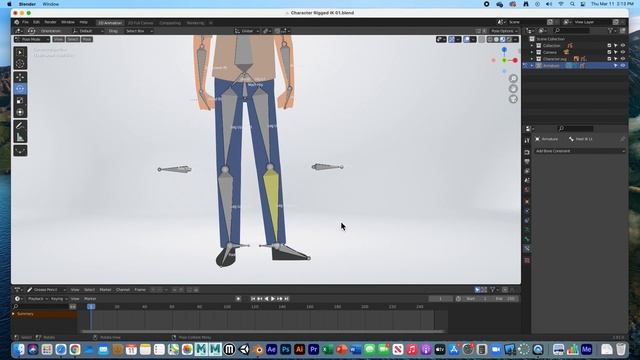Expand the Camera tree item
This screenshot has width=640, height=360.
pyautogui.click(x=532, y=52)
